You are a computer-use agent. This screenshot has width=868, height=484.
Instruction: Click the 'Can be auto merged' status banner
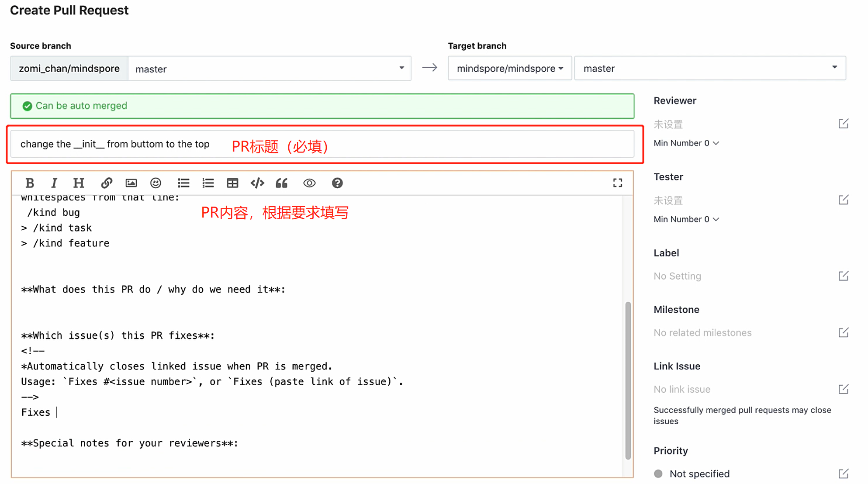pyautogui.click(x=322, y=106)
